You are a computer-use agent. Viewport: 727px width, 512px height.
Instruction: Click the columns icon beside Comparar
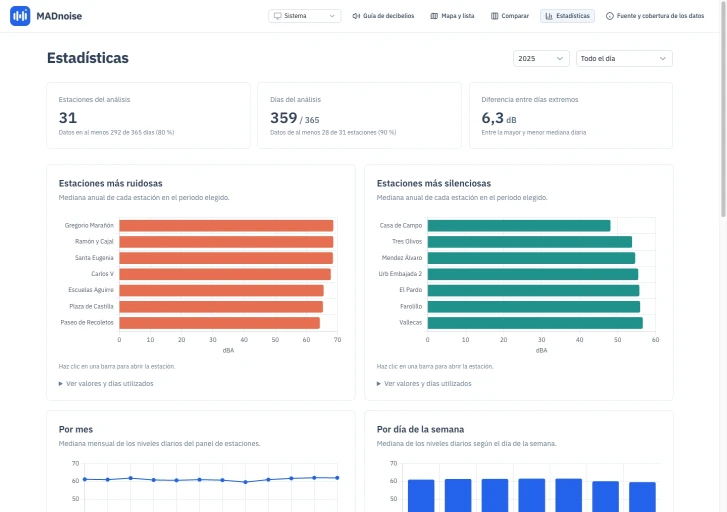coord(495,16)
